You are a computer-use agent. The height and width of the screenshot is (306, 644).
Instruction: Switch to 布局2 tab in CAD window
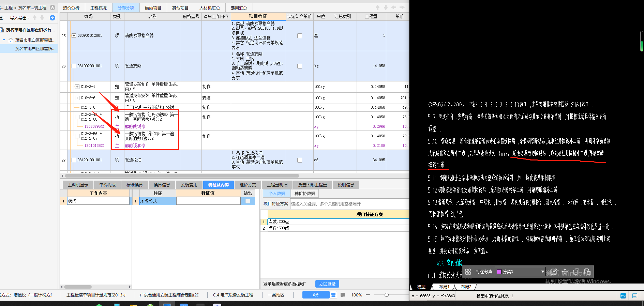[x=466, y=287]
